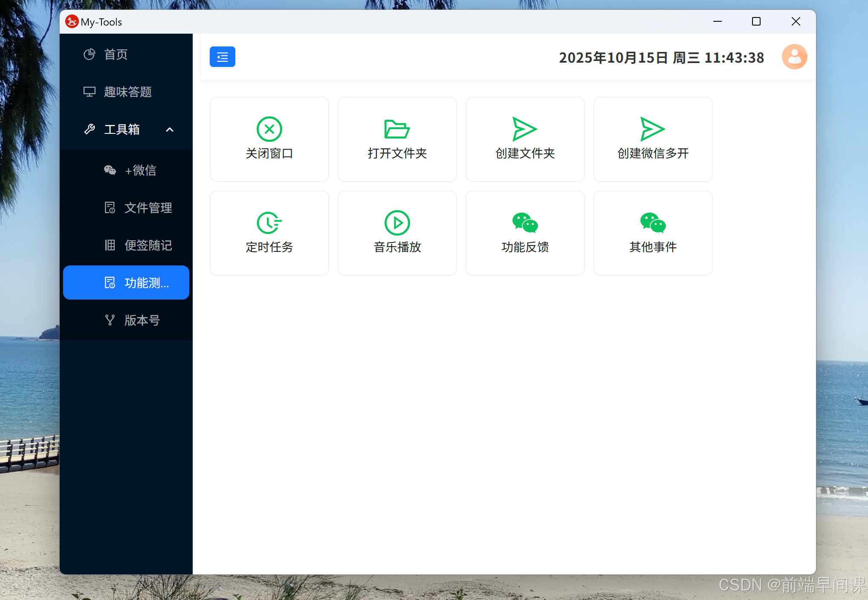Click the 便签随记 grid icon
Viewport: 868px width, 600px height.
pos(110,245)
